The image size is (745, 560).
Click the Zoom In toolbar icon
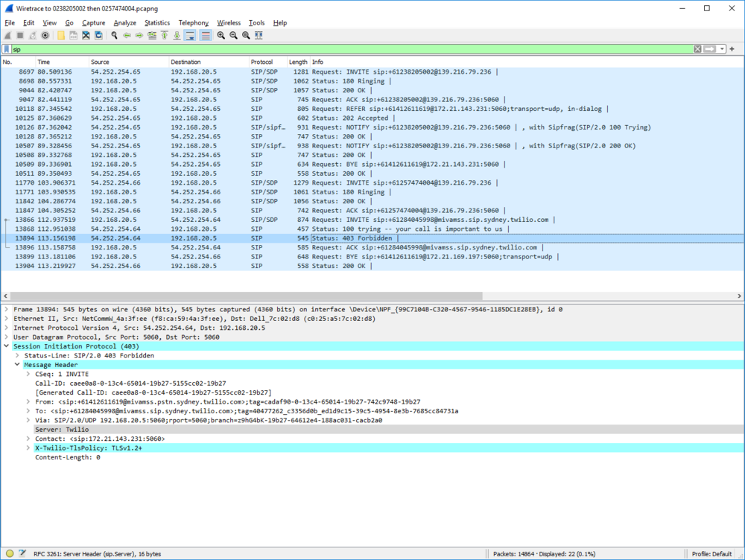tap(221, 35)
